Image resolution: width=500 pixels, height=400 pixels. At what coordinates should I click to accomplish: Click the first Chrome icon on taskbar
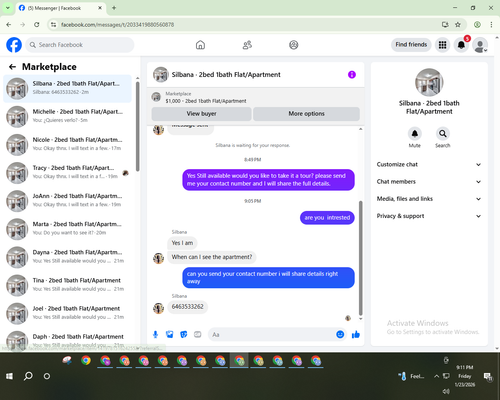(x=86, y=361)
